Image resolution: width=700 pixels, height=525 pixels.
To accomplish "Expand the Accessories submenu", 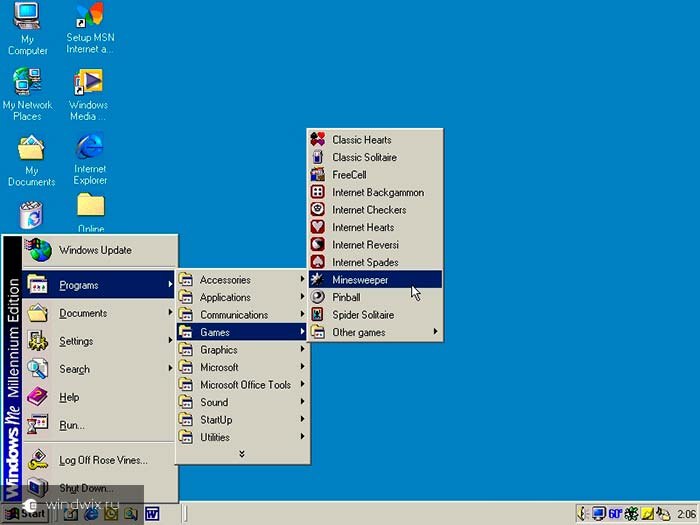I will click(x=242, y=279).
